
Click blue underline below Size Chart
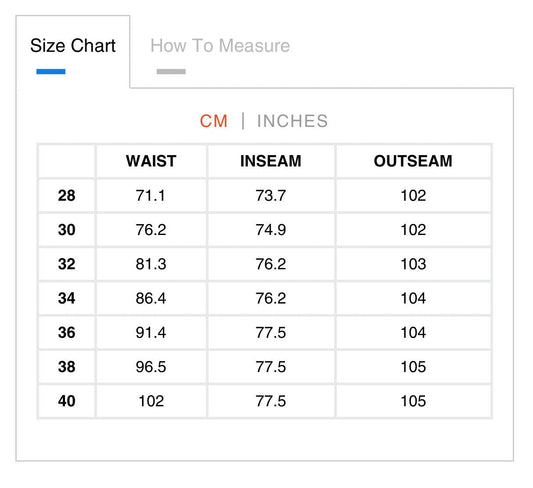51,71
